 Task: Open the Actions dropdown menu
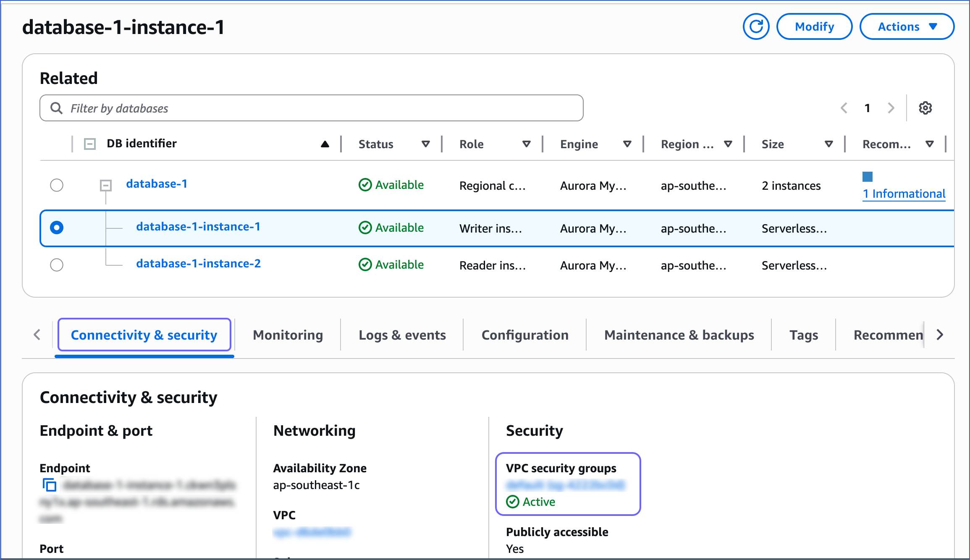pyautogui.click(x=907, y=26)
